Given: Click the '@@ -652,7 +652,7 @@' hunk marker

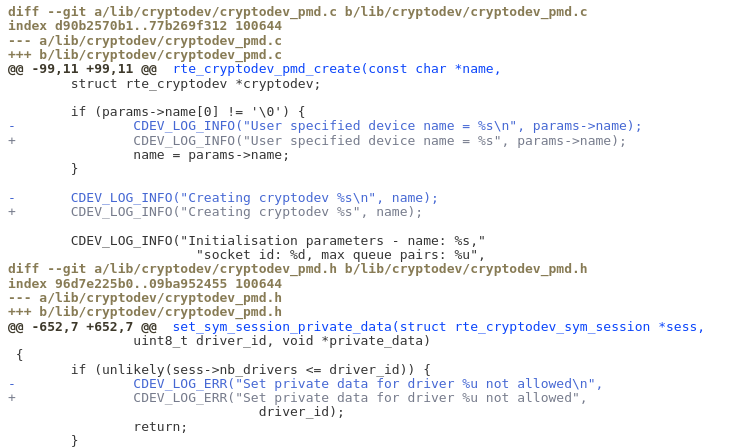Looking at the screenshot, I should point(82,327).
